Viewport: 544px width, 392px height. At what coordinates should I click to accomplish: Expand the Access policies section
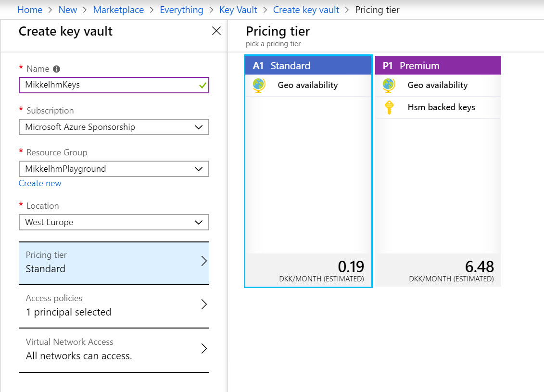pos(114,306)
